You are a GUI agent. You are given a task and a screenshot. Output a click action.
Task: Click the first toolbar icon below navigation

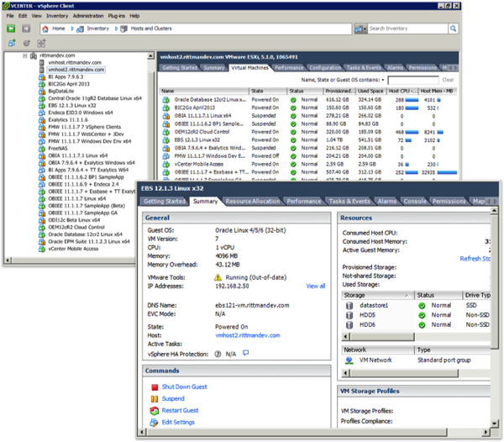click(x=12, y=43)
